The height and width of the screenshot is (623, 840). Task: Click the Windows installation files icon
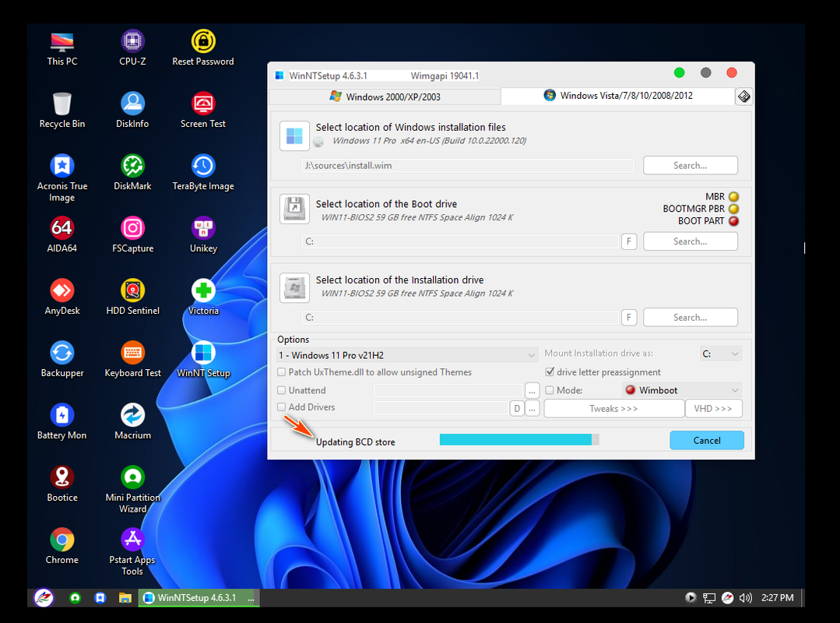click(294, 136)
